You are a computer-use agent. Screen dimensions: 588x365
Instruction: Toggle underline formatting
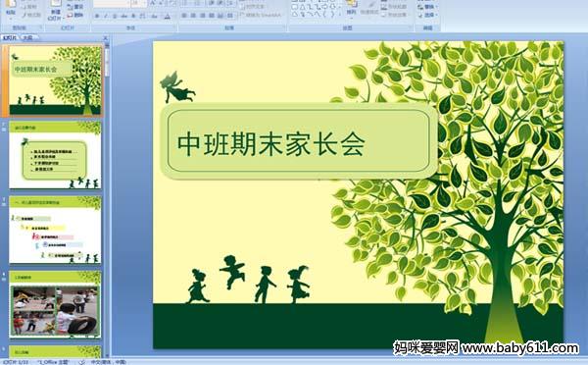[x=115, y=16]
